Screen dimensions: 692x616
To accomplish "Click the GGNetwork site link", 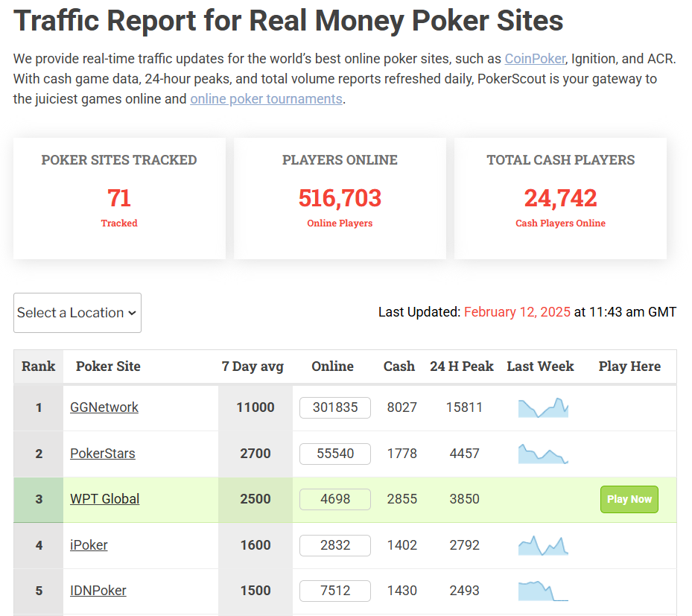I will pos(104,407).
